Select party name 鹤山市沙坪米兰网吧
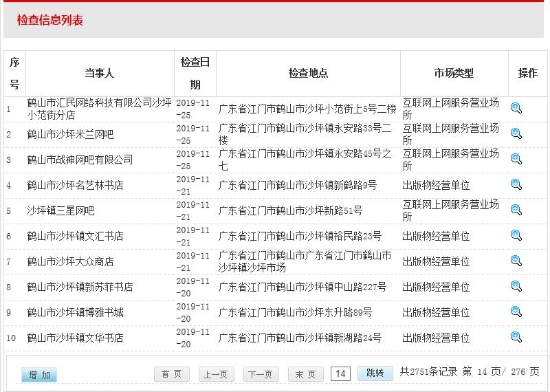 click(x=71, y=134)
